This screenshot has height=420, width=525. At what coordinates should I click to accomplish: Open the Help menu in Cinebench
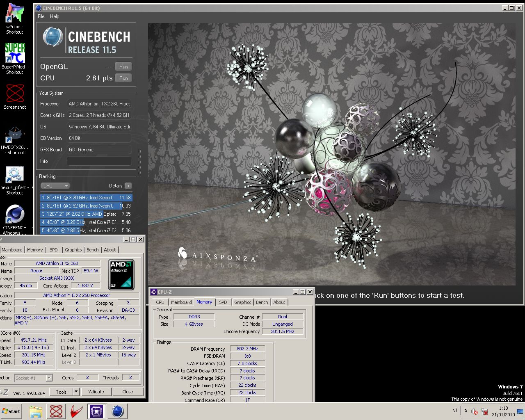[x=55, y=16]
